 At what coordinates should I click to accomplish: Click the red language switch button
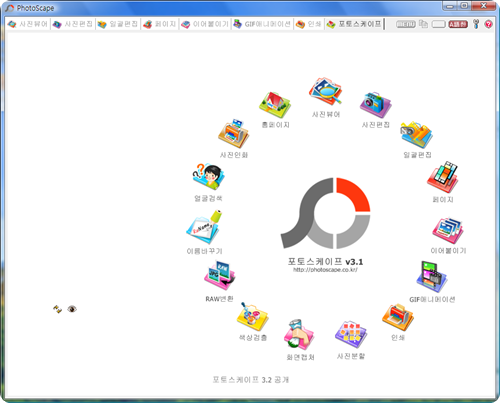coord(458,24)
